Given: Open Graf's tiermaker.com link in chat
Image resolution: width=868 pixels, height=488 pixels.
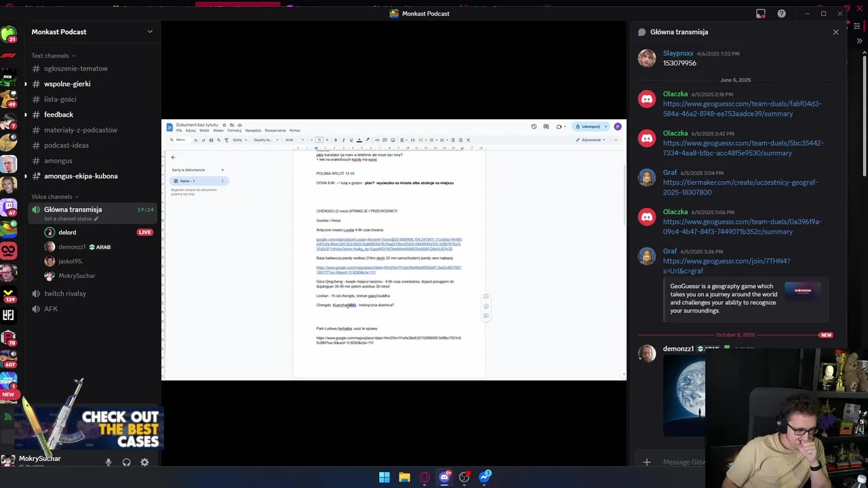Looking at the screenshot, I should click(x=741, y=187).
